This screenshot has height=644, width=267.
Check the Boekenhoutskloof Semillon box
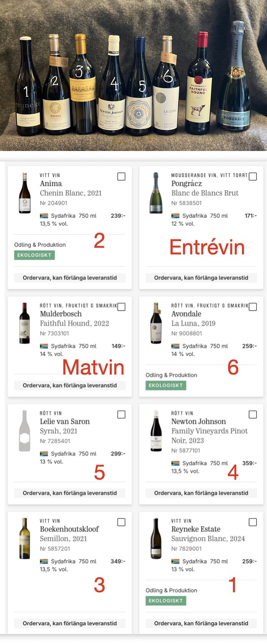(121, 522)
